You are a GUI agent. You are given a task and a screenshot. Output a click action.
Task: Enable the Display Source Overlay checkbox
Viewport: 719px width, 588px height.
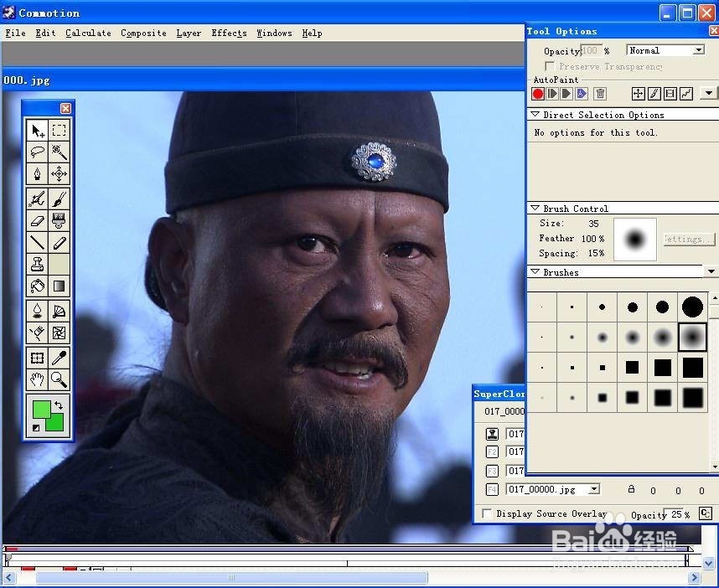485,511
